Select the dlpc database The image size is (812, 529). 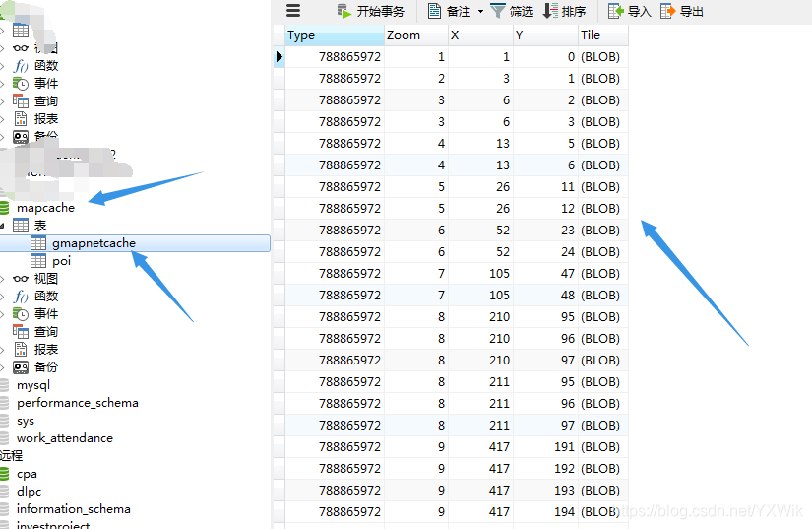pos(29,492)
